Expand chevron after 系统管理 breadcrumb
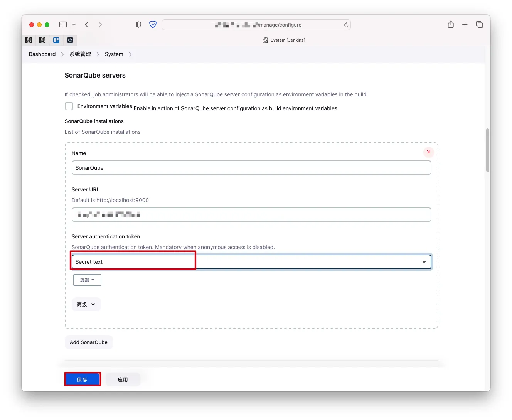Screen dimensions: 512x420 pyautogui.click(x=98, y=54)
